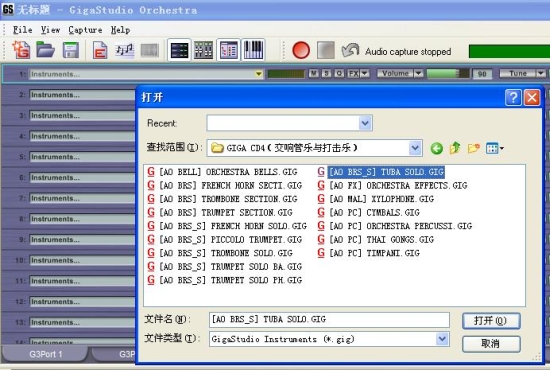This screenshot has width=550, height=370.
Task: Select highlighted TUBA SOLO.GIG file
Action: (386, 172)
